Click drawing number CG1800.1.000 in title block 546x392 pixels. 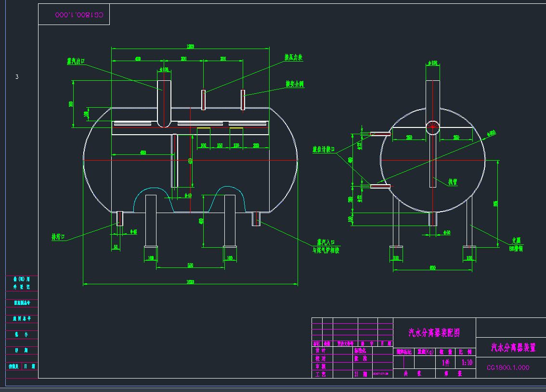[x=508, y=367]
